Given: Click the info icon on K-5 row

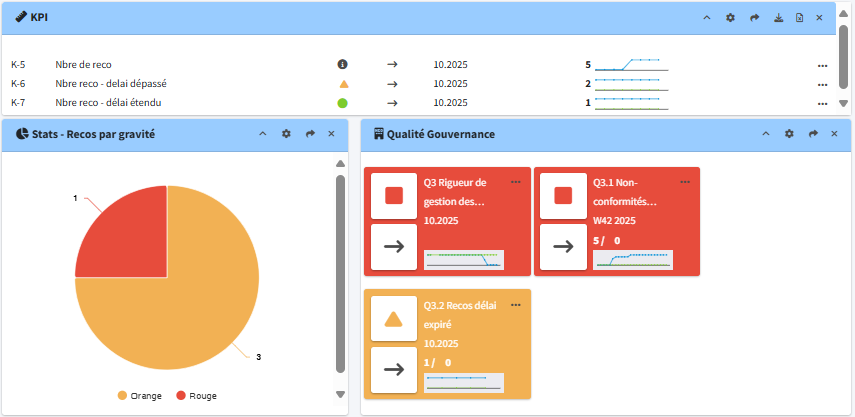Looking at the screenshot, I should (x=342, y=64).
